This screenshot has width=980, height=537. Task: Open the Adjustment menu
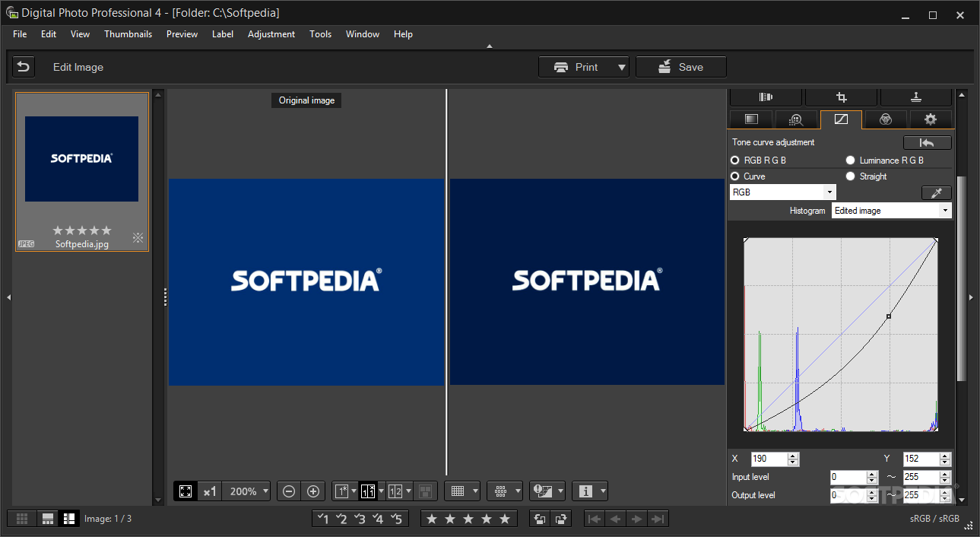pyautogui.click(x=271, y=34)
